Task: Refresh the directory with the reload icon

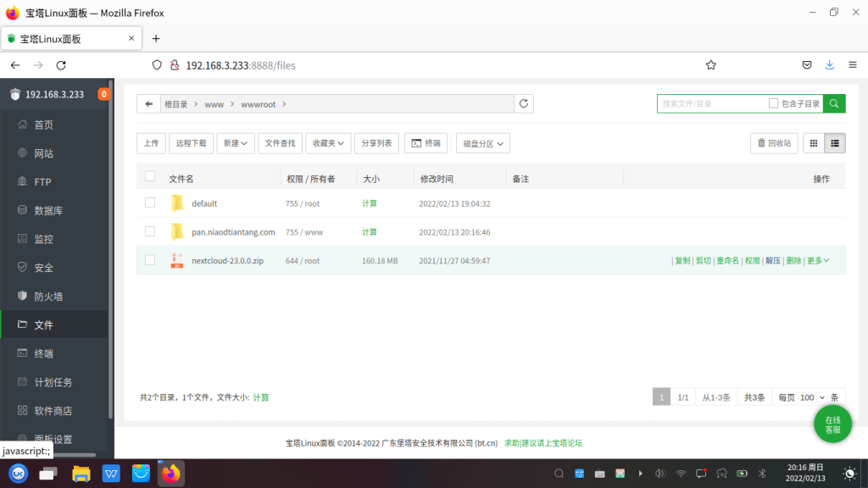Action: [x=524, y=103]
